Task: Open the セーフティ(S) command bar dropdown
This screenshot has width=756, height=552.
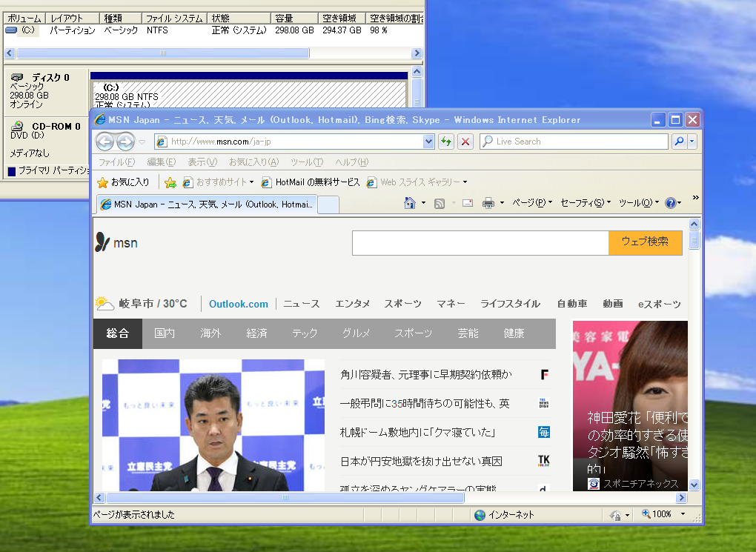Action: pos(586,203)
